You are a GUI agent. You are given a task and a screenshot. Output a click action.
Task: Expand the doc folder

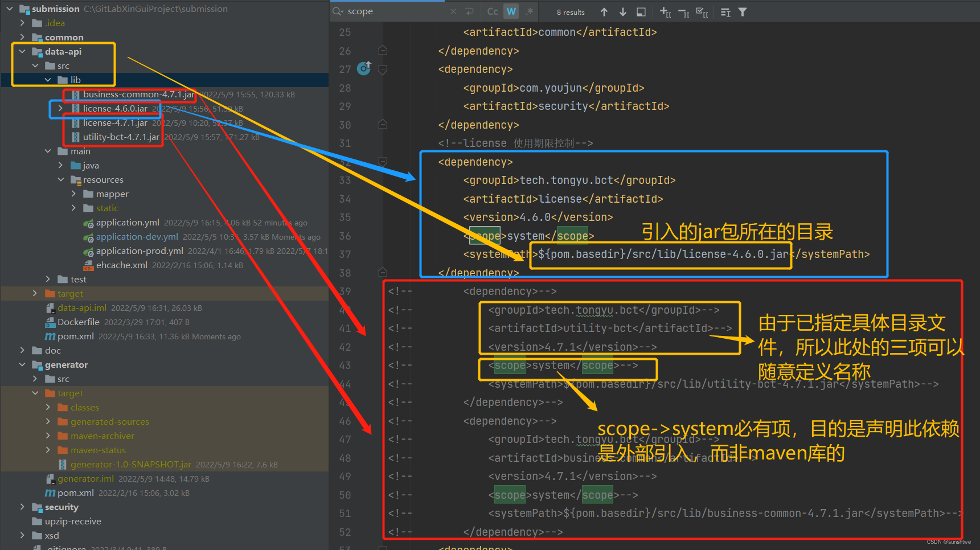(22, 351)
